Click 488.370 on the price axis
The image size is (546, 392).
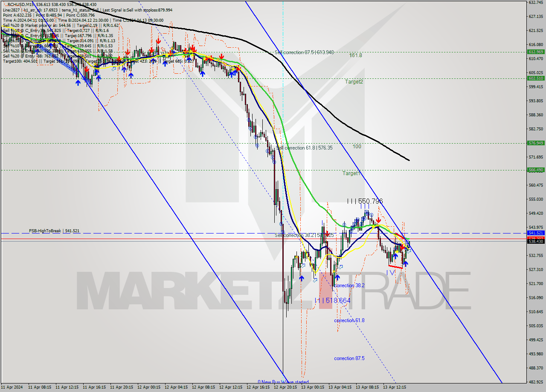[536, 368]
